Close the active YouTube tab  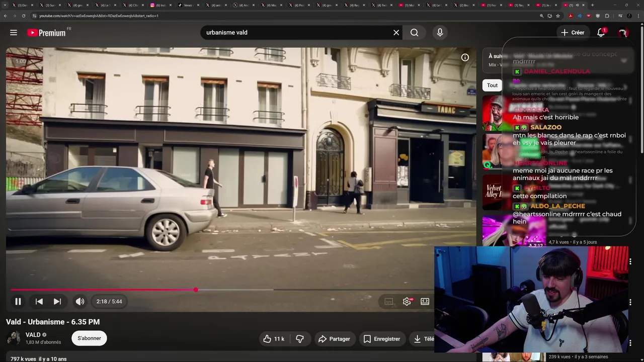tap(584, 5)
